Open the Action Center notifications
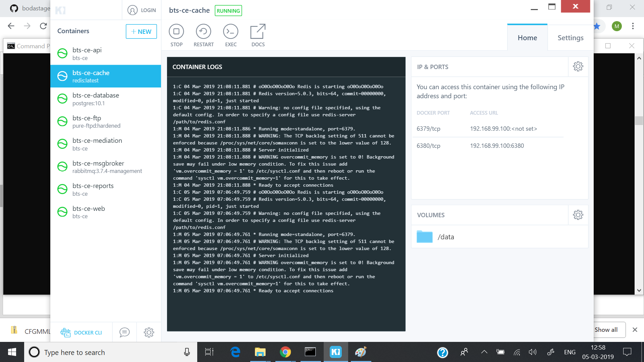Viewport: 644px width, 362px height. click(627, 352)
